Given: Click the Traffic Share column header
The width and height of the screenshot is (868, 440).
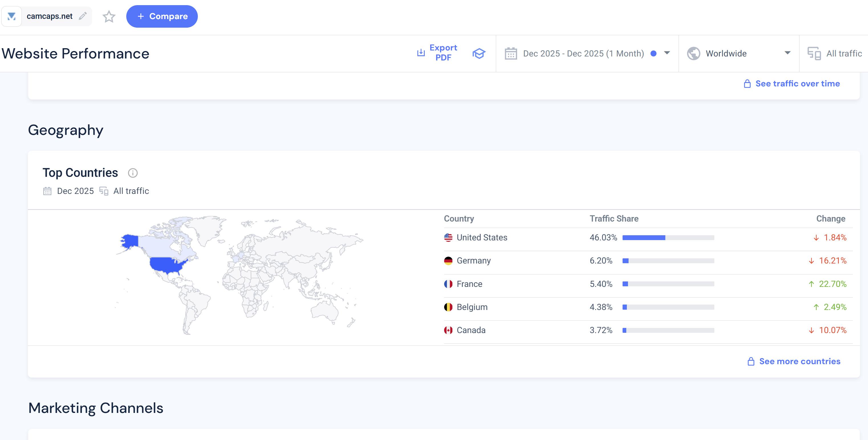Looking at the screenshot, I should (614, 219).
